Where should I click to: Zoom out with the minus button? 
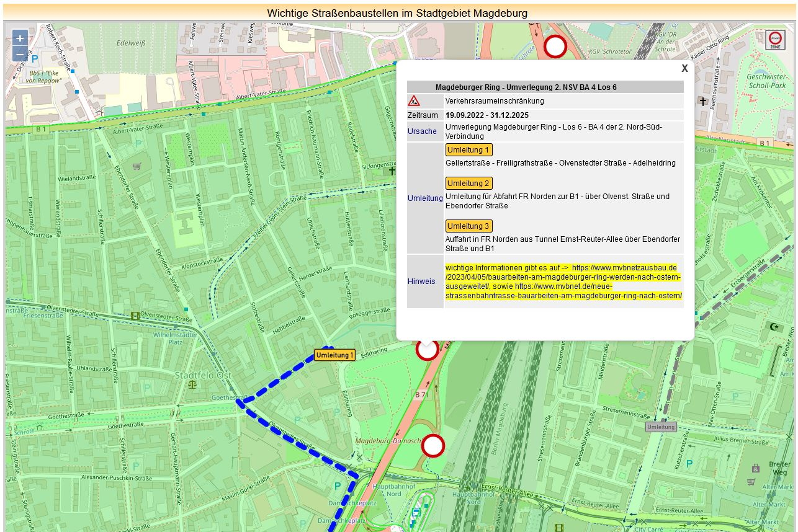pos(20,55)
